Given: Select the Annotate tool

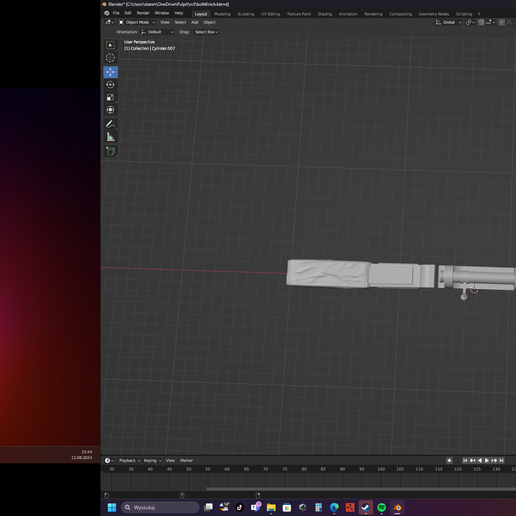Looking at the screenshot, I should coord(110,124).
